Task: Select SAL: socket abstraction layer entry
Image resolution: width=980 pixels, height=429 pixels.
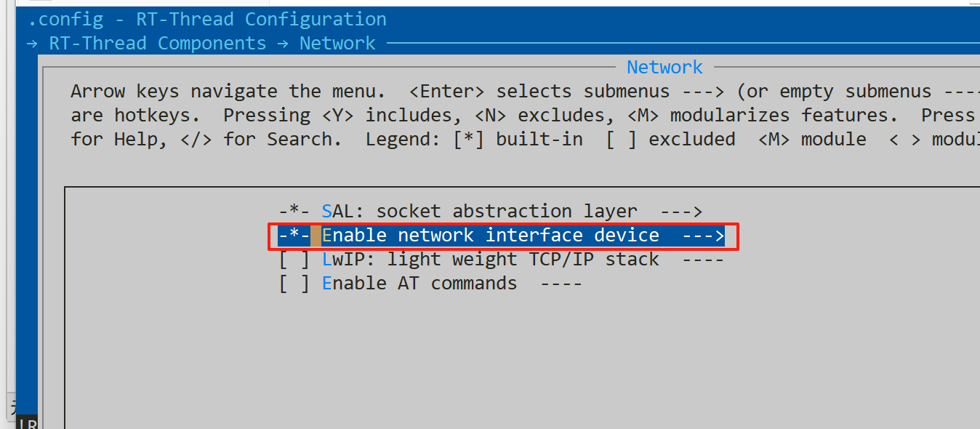Action: click(480, 212)
